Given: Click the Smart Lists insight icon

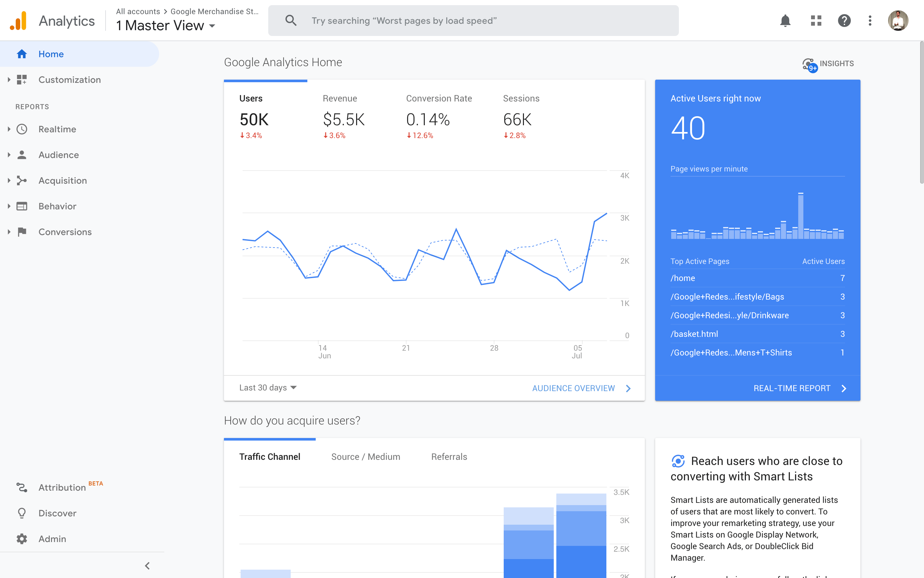Looking at the screenshot, I should 678,461.
